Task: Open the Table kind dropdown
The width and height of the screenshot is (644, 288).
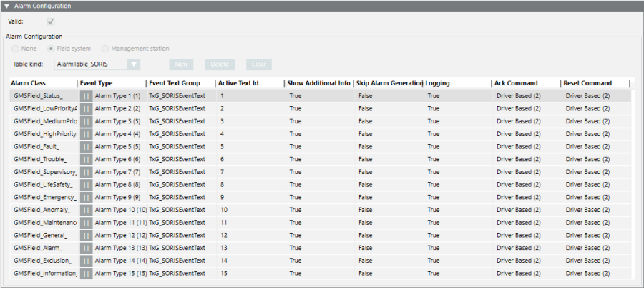Action: point(134,64)
